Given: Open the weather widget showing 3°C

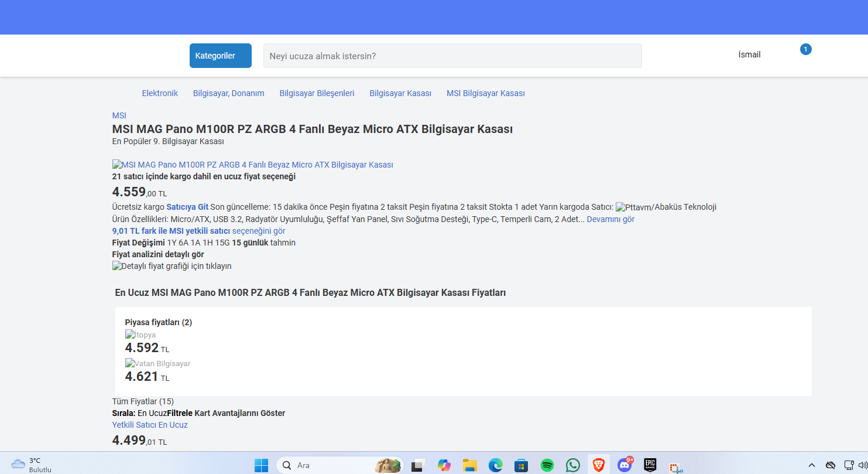Looking at the screenshot, I should click(32, 465).
